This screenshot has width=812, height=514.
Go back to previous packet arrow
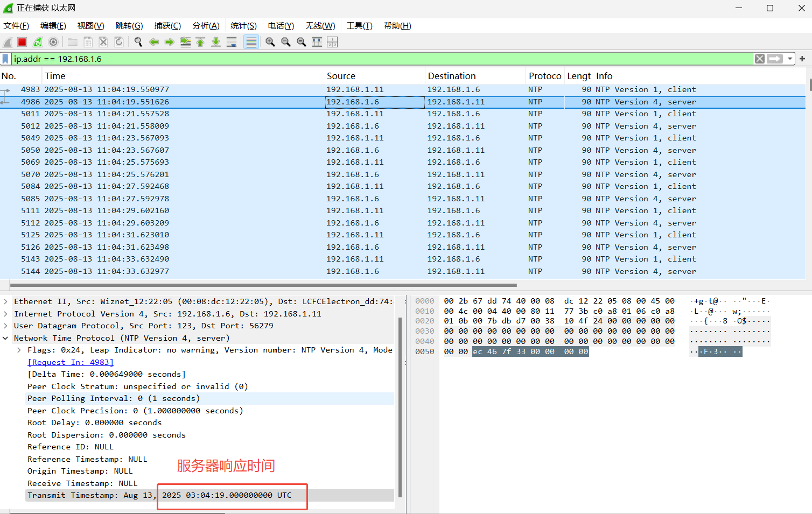[154, 42]
